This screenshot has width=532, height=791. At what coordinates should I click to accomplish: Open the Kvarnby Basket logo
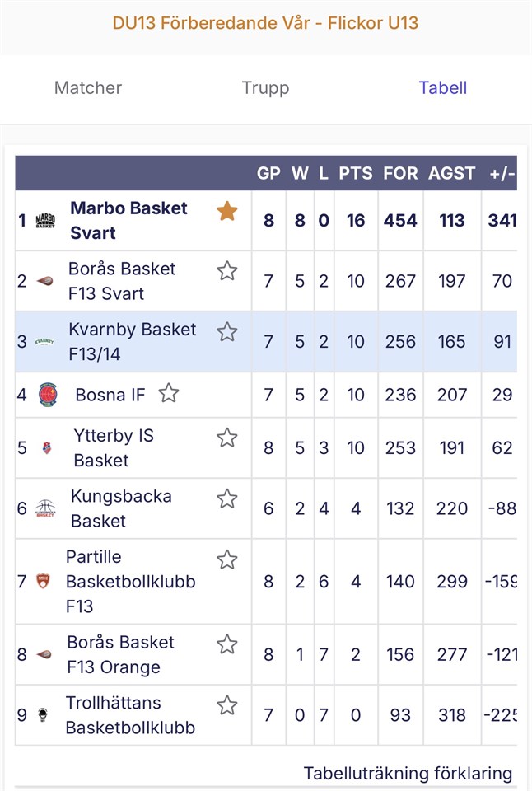45,342
